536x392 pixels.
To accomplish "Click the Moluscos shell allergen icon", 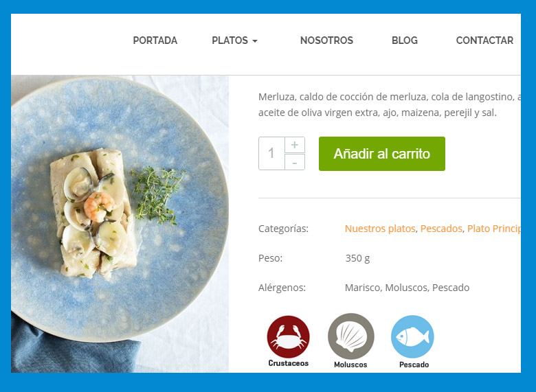I will tap(350, 336).
